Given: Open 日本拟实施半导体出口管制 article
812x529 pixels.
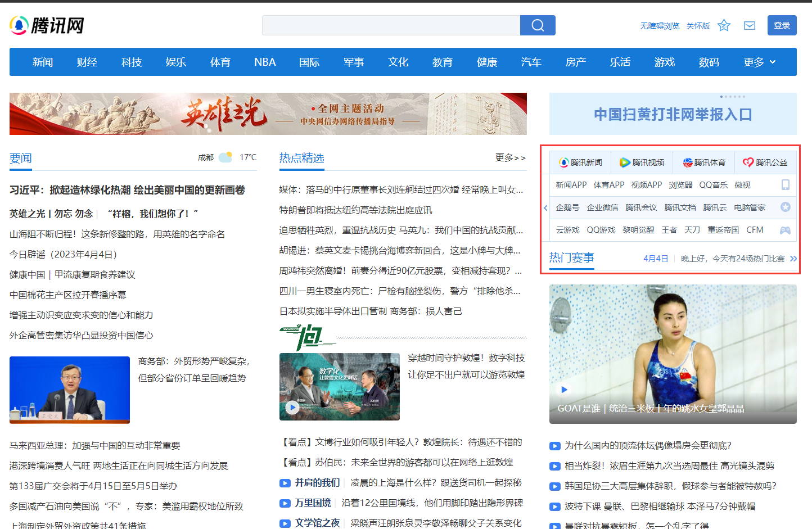Looking at the screenshot, I should [x=371, y=311].
